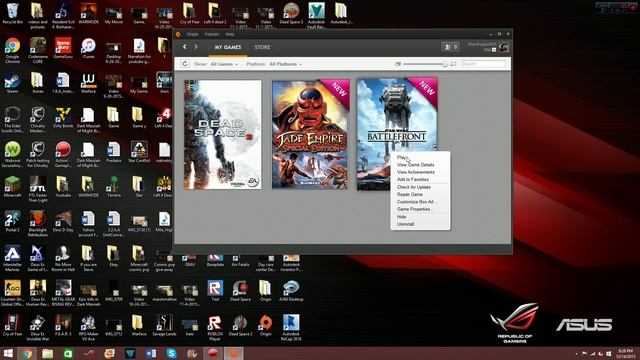The image size is (640, 360).
Task: Select the Warface desktop shortcut
Action: [88, 83]
